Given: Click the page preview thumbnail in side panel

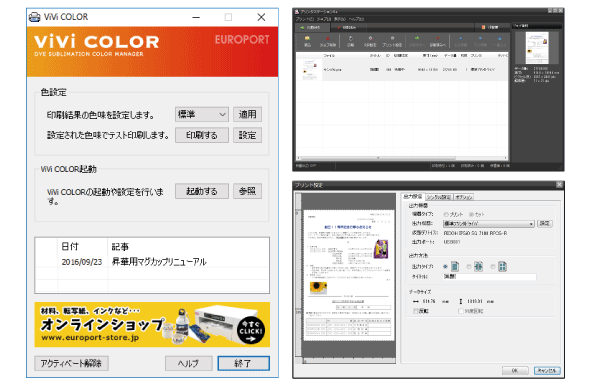Looking at the screenshot, I should [x=537, y=48].
